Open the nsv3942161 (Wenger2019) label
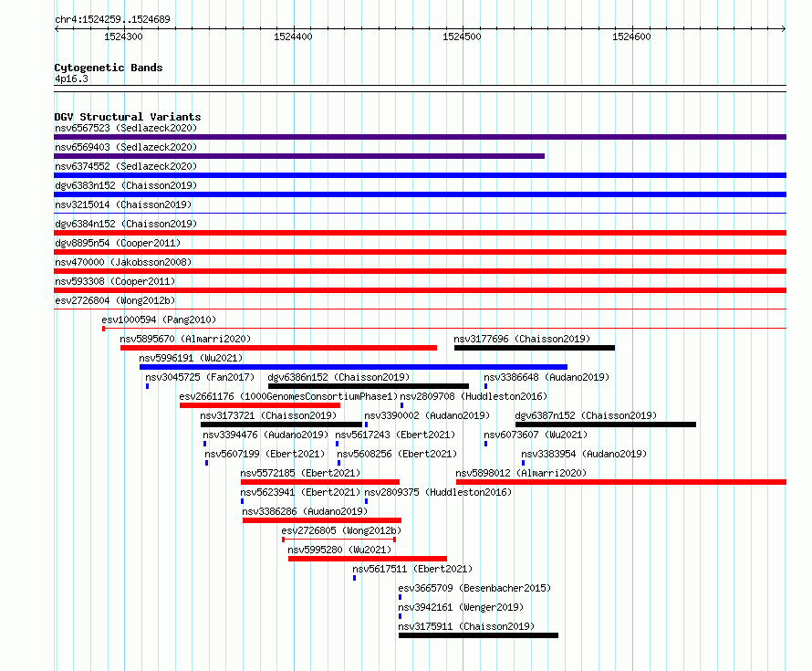812x671 pixels. point(461,607)
